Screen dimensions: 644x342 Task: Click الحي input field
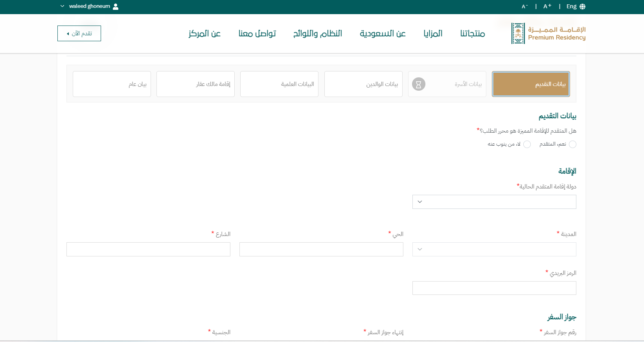[321, 249]
